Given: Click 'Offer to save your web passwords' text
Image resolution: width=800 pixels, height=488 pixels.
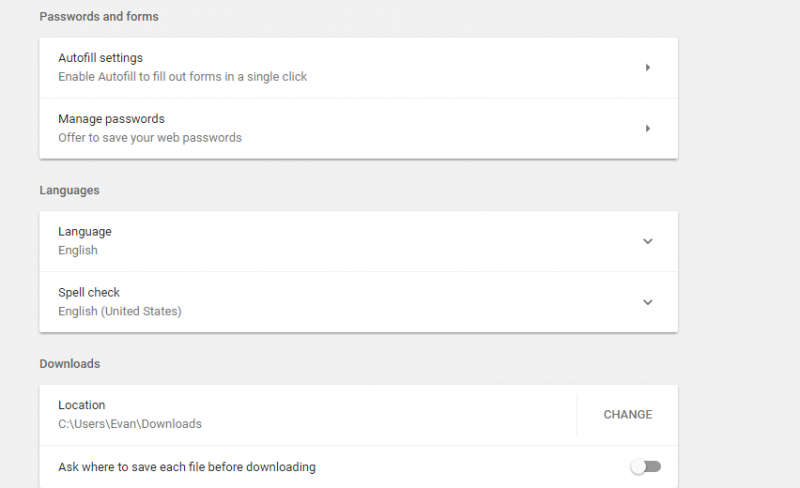Looking at the screenshot, I should point(150,137).
